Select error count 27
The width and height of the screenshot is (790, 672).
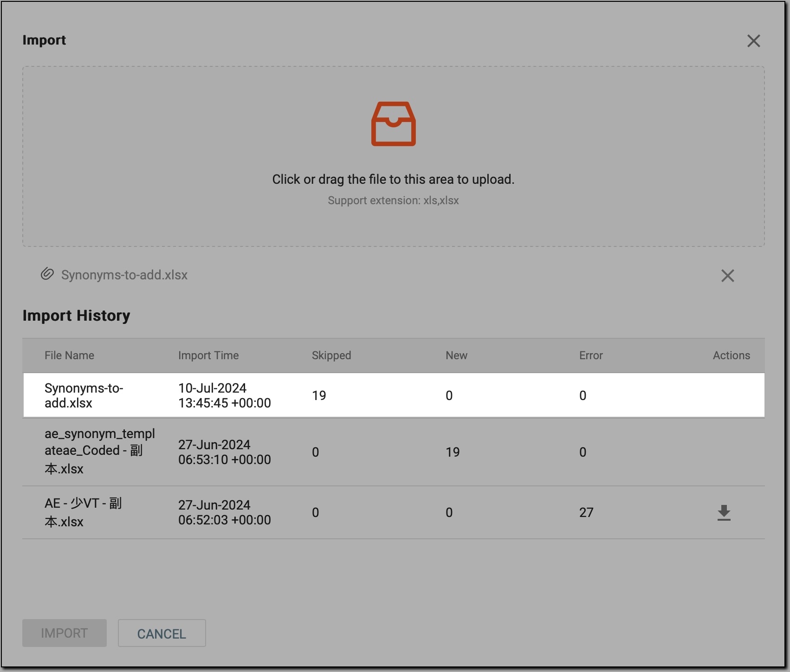click(586, 512)
